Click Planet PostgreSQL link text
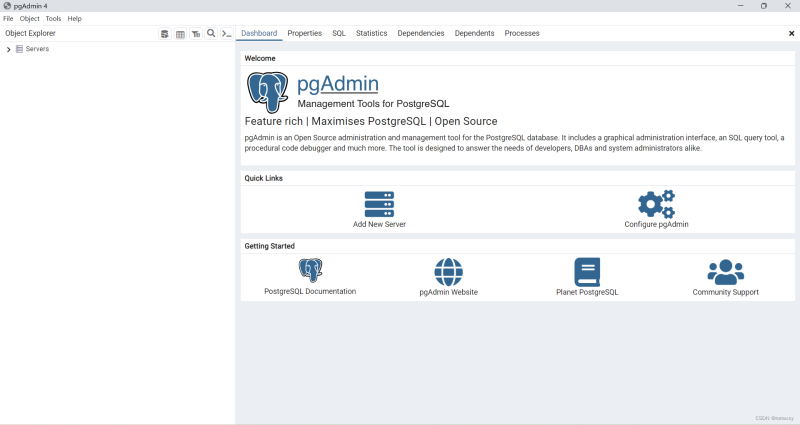Viewport: 800px width, 425px height. click(x=587, y=292)
